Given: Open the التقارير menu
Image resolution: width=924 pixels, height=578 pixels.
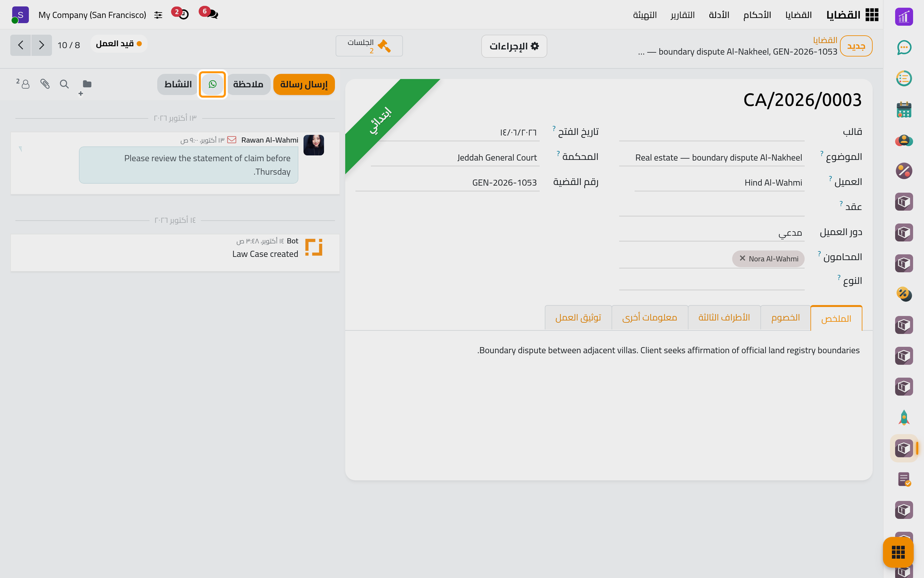Looking at the screenshot, I should coord(682,15).
